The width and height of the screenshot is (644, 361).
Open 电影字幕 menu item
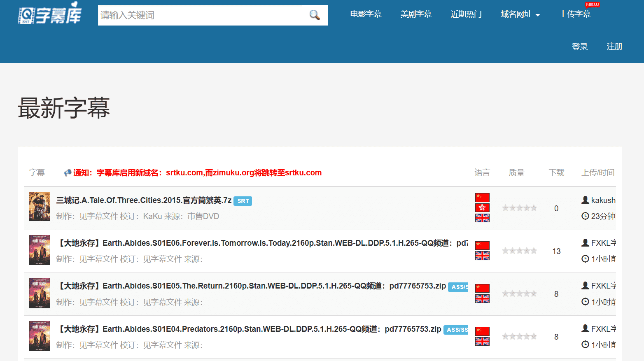(366, 14)
